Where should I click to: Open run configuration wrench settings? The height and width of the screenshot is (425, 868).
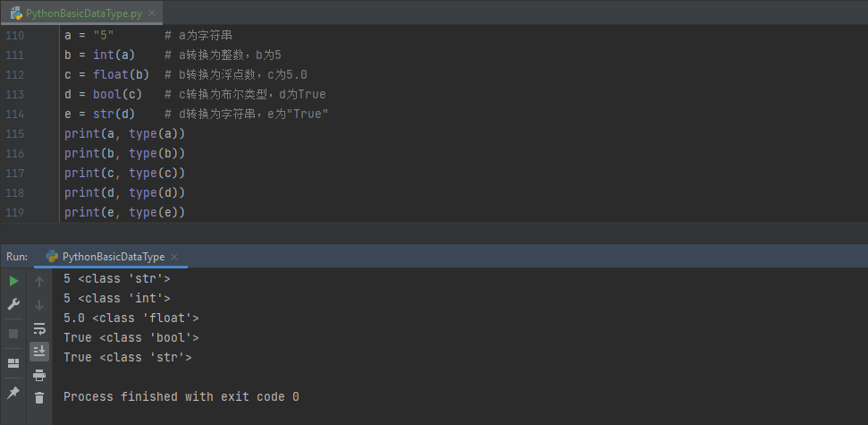pyautogui.click(x=13, y=304)
